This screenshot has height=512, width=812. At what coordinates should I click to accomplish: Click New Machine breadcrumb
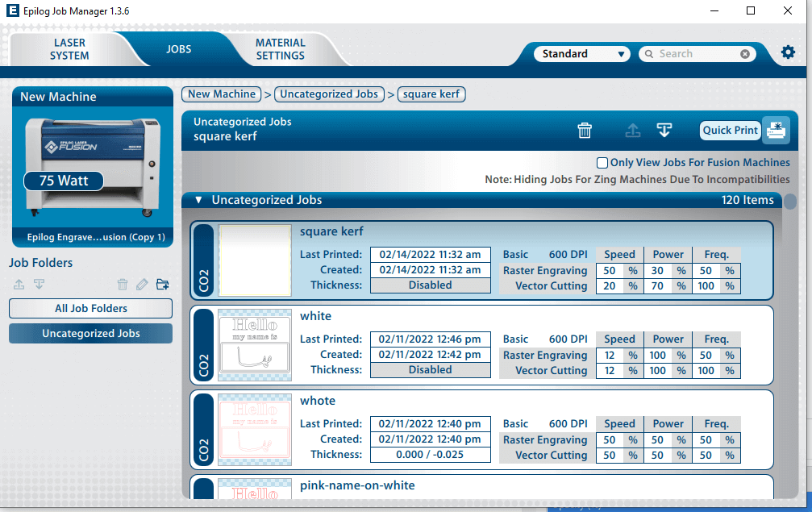(x=222, y=94)
